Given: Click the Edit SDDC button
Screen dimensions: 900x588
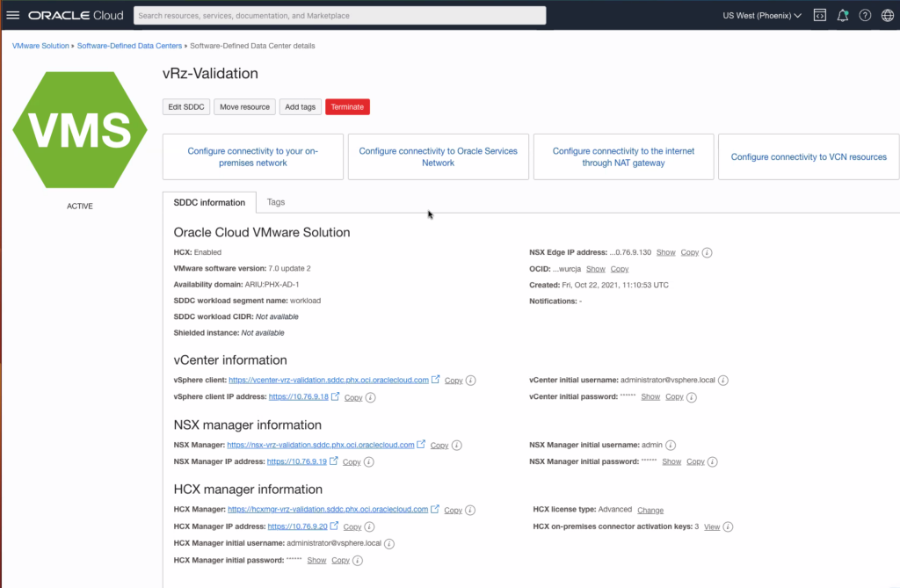Looking at the screenshot, I should [186, 107].
